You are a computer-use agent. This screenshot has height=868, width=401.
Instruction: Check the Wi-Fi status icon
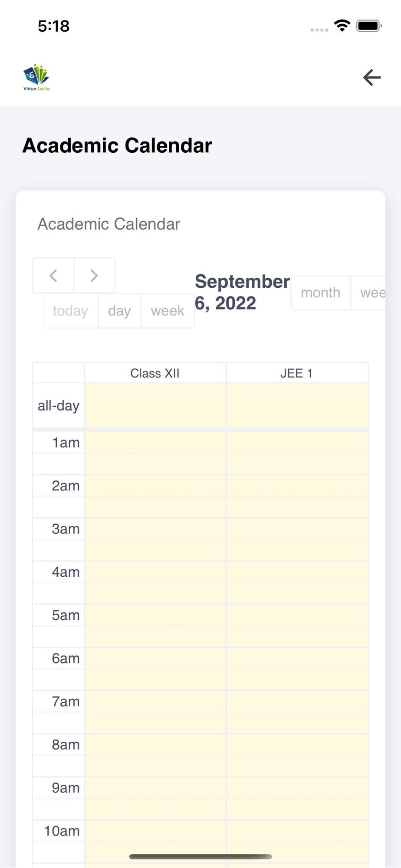[x=342, y=26]
